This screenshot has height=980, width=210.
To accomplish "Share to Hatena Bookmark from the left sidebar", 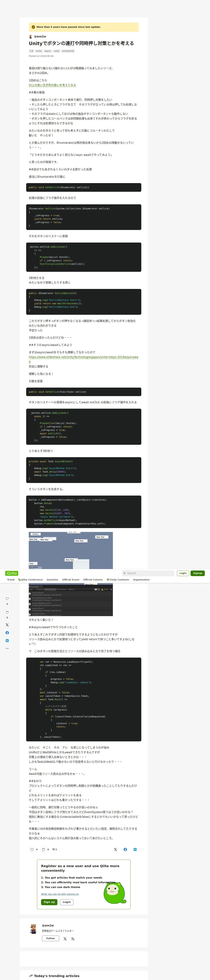I will pyautogui.click(x=7, y=641).
